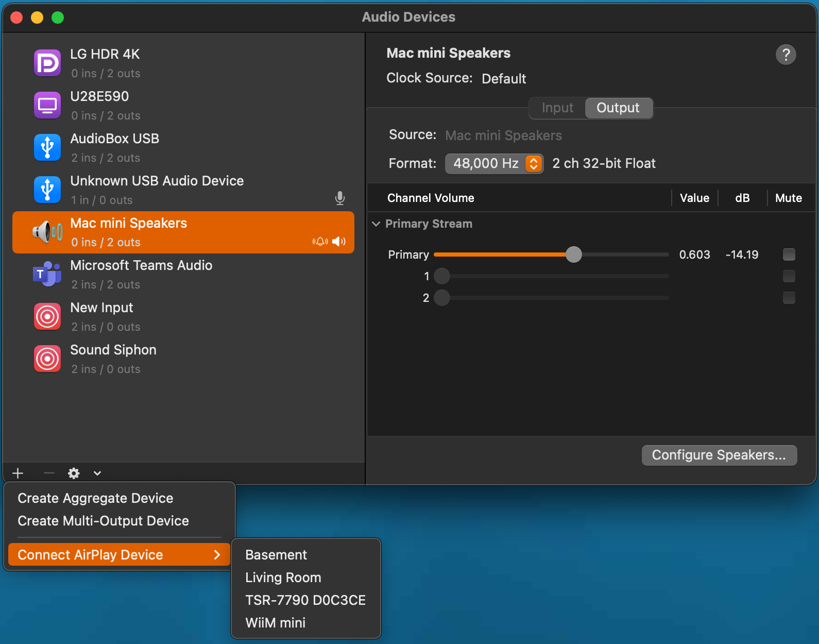
Task: Open the chevron next to the gear
Action: coord(97,473)
